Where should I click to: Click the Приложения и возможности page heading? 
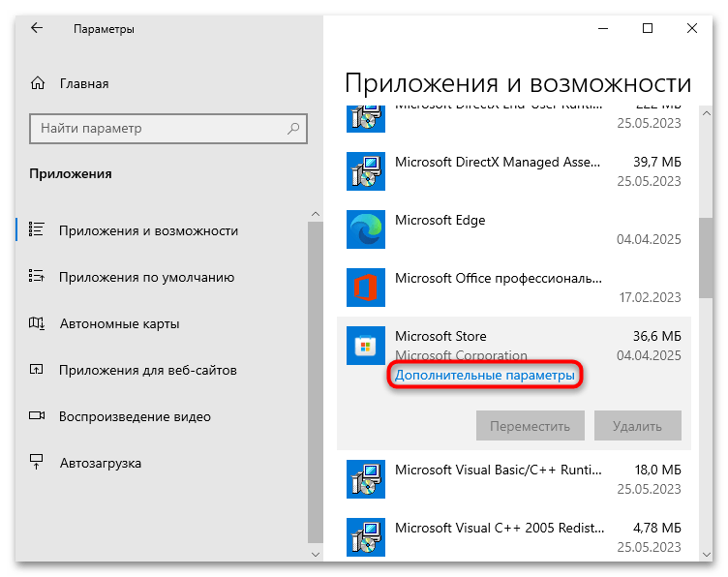pyautogui.click(x=518, y=83)
